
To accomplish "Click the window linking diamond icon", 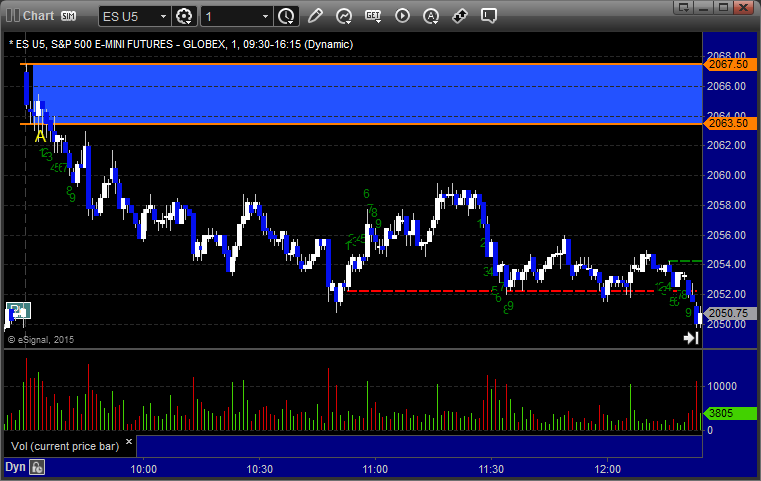I will pyautogui.click(x=460, y=16).
